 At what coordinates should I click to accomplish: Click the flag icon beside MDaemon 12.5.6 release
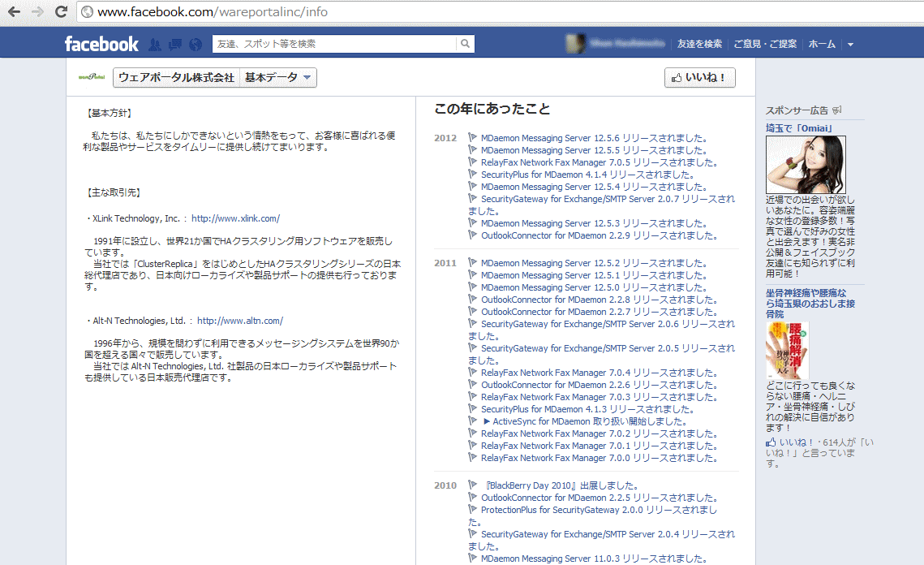click(x=473, y=137)
